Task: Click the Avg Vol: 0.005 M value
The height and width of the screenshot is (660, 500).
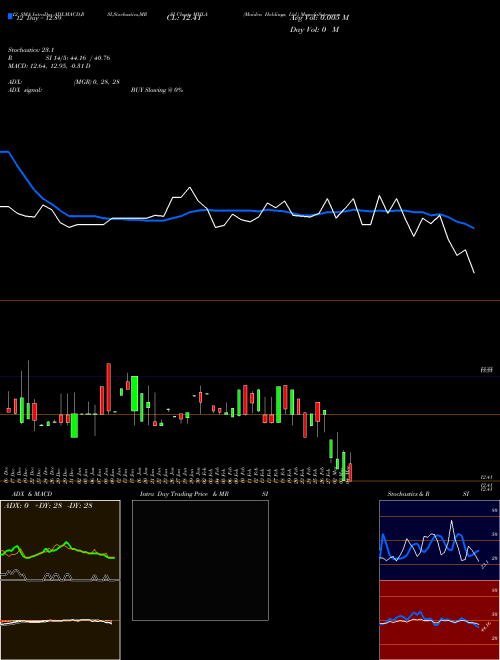Action: [319, 18]
